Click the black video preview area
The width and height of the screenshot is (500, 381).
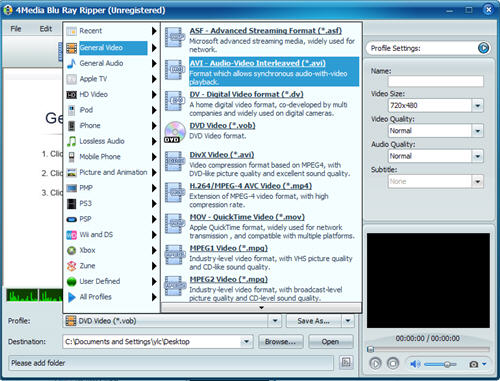428,280
